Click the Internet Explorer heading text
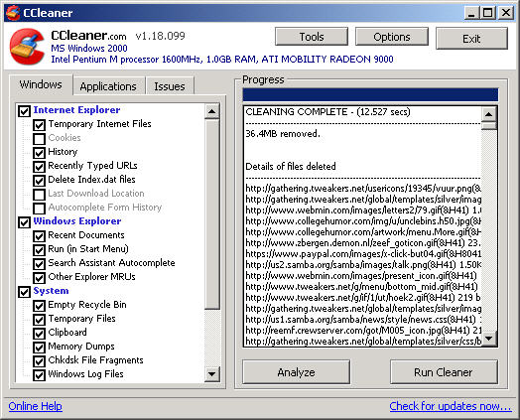520x420 pixels. 76,110
